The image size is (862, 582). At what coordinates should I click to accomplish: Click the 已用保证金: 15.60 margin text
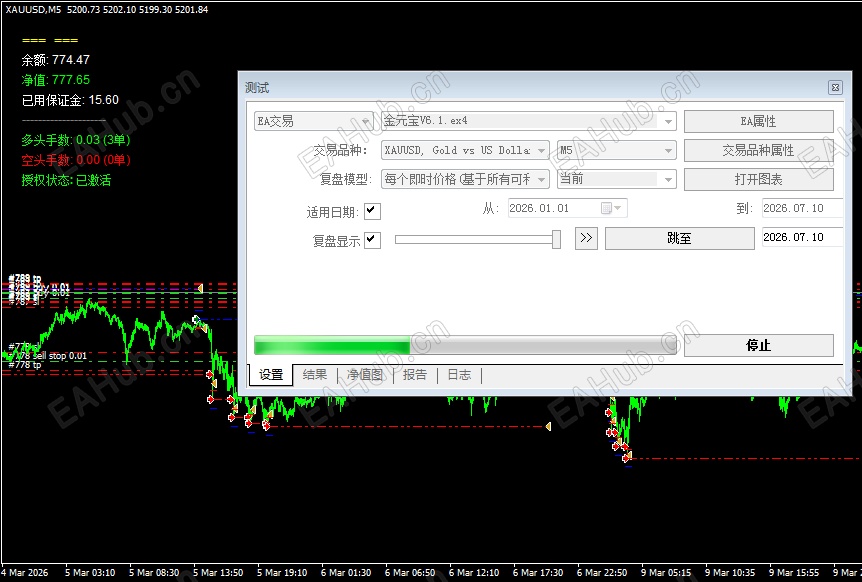point(70,100)
